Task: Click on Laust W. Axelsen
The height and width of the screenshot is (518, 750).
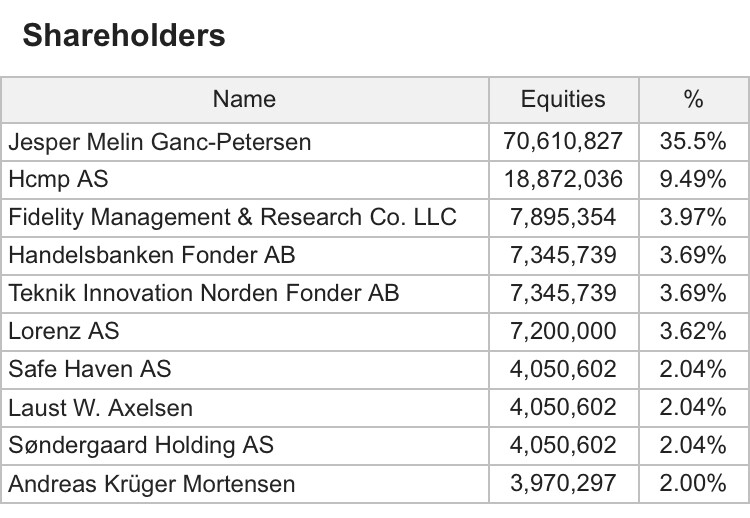Action: (x=100, y=408)
